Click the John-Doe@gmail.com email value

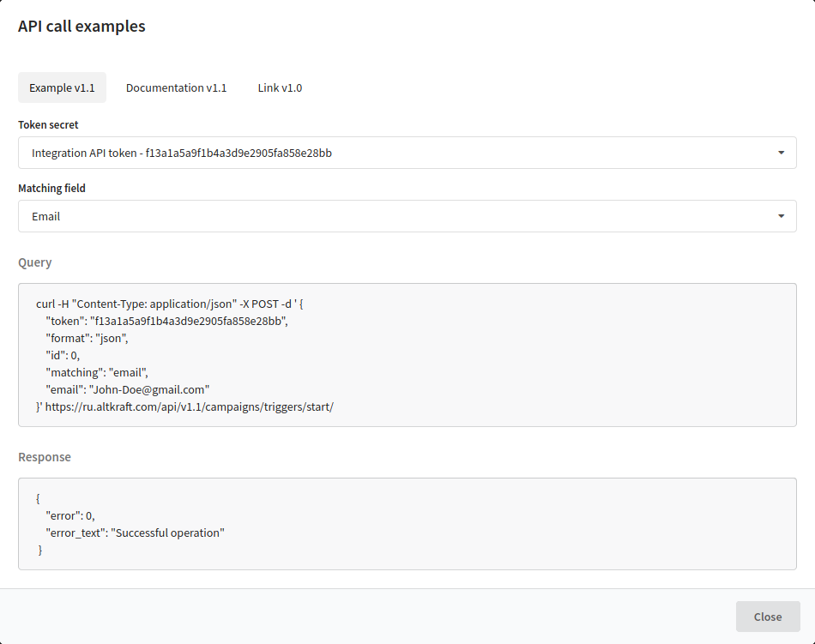pyautogui.click(x=149, y=389)
